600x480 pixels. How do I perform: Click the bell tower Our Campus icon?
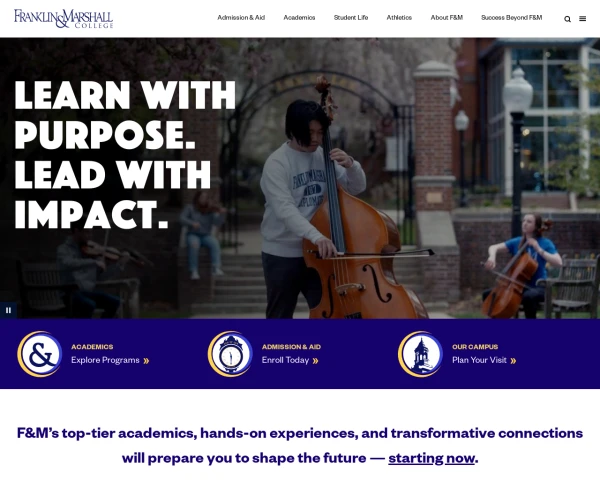(420, 354)
